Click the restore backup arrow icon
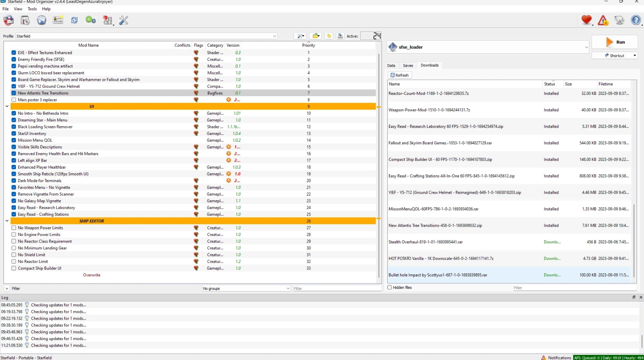 328,36
